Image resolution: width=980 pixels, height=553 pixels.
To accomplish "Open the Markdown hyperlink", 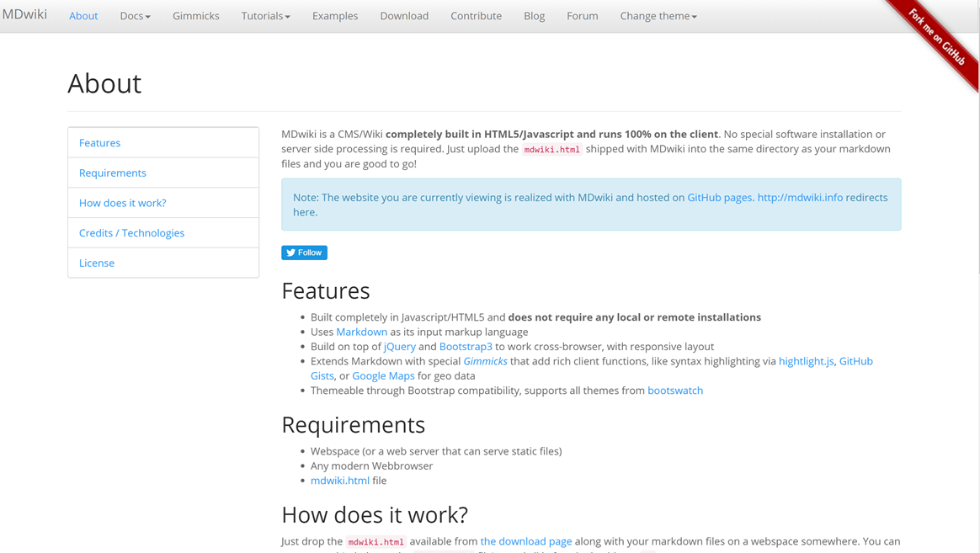I will coord(361,332).
